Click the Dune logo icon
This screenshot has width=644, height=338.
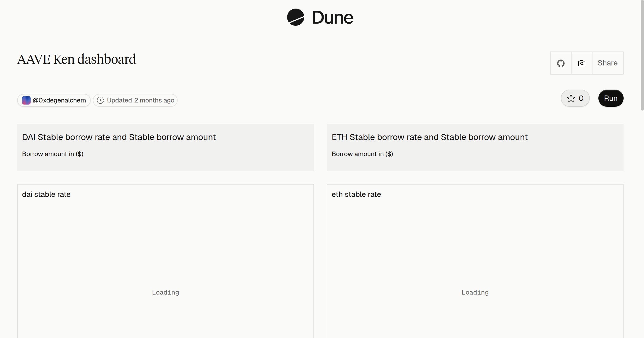pos(295,17)
